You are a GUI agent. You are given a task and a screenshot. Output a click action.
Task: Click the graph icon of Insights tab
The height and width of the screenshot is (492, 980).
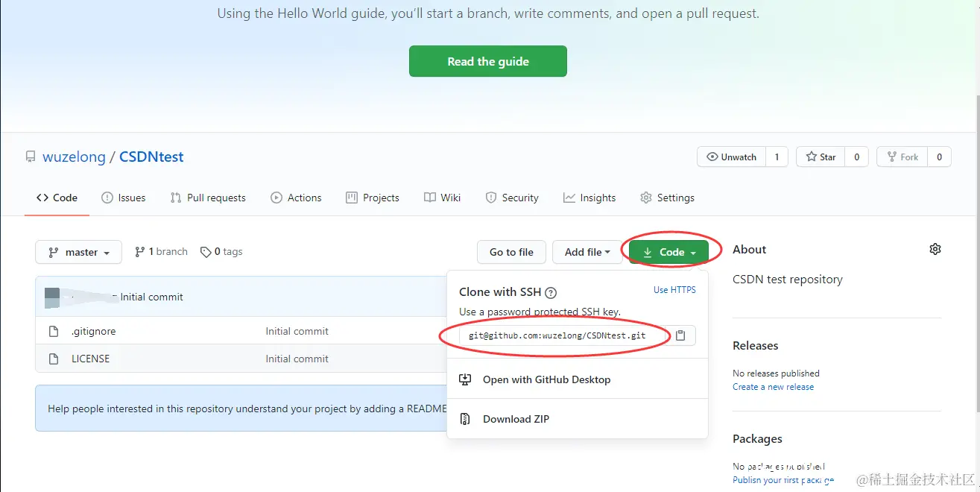[569, 198]
